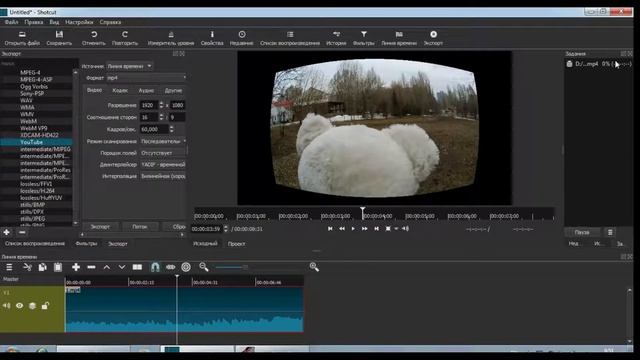
Task: Open the Деинтерлейсер dropdown
Action: (163, 164)
